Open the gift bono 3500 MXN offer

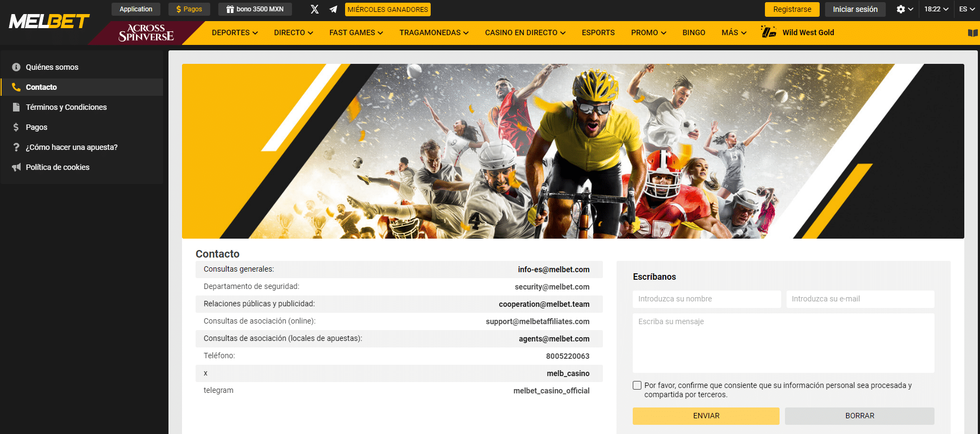point(255,9)
